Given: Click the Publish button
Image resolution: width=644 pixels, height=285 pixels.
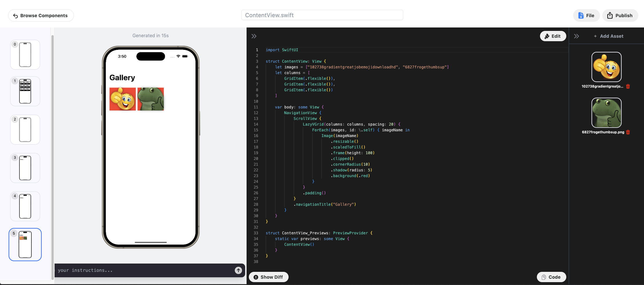Looking at the screenshot, I should click(620, 15).
